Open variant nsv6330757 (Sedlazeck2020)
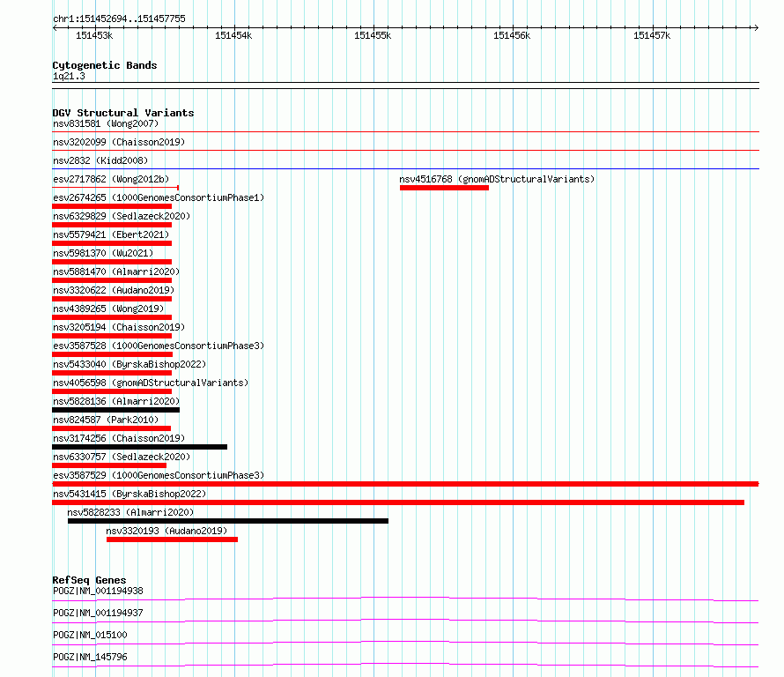The height and width of the screenshot is (677, 784). pos(122,457)
